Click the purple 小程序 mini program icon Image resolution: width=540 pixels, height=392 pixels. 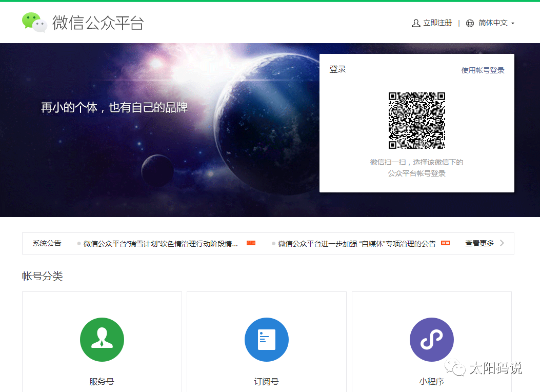(431, 339)
